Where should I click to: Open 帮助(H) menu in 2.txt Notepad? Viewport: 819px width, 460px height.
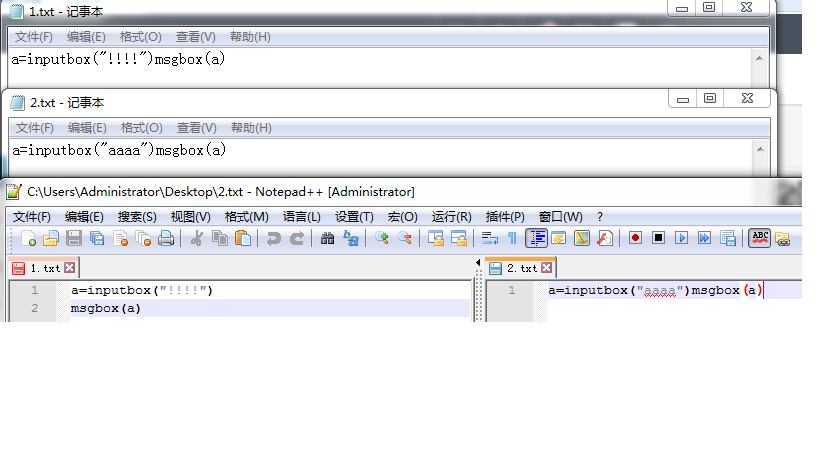pos(251,128)
